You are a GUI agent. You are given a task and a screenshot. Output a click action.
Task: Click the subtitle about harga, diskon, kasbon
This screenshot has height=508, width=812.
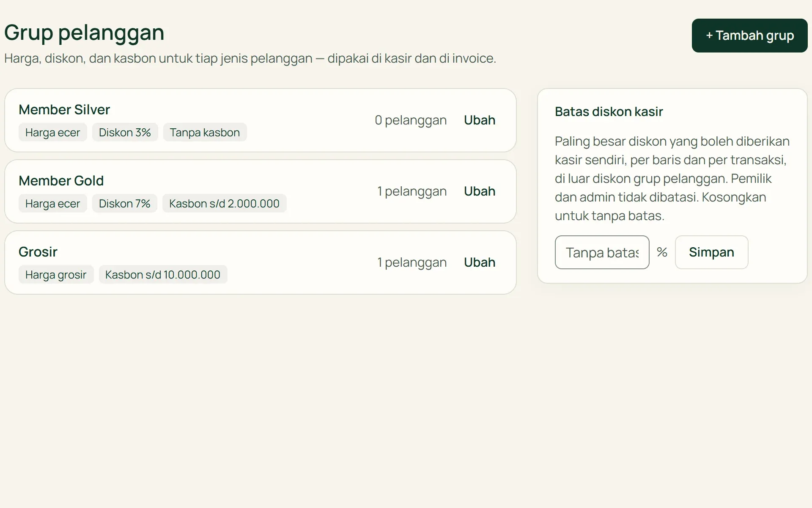pyautogui.click(x=250, y=58)
